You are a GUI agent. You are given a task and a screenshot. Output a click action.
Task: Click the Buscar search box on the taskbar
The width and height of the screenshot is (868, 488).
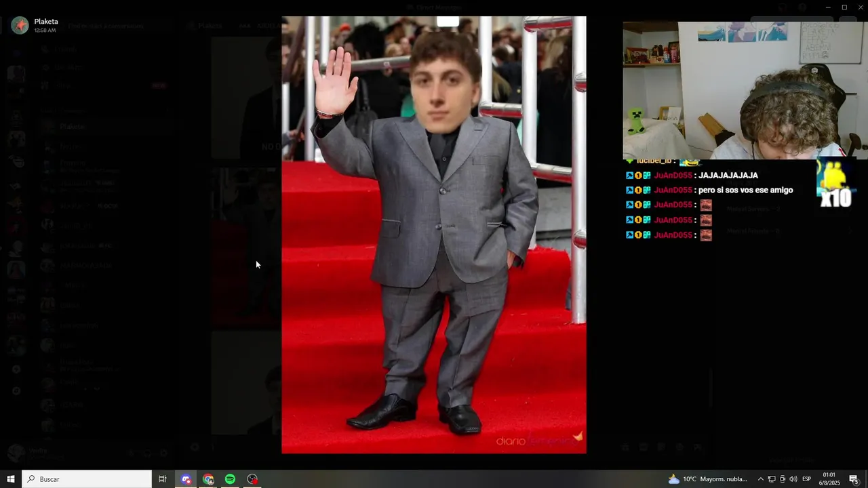click(87, 479)
